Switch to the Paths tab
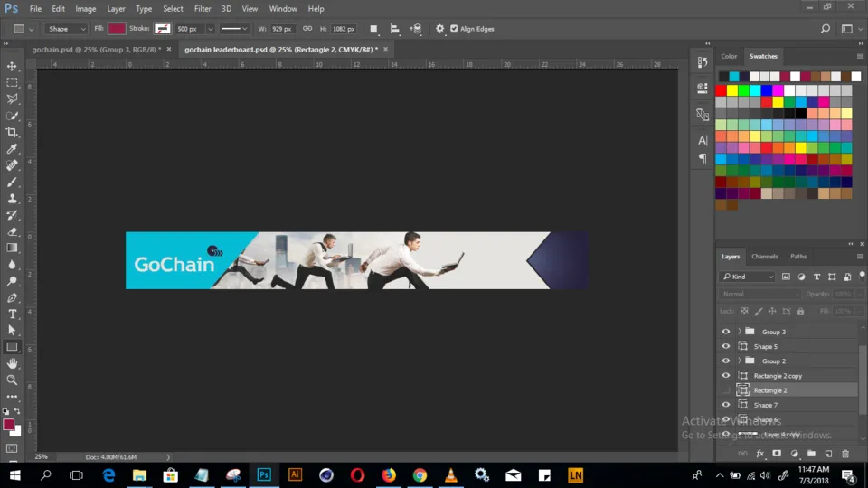 [798, 257]
